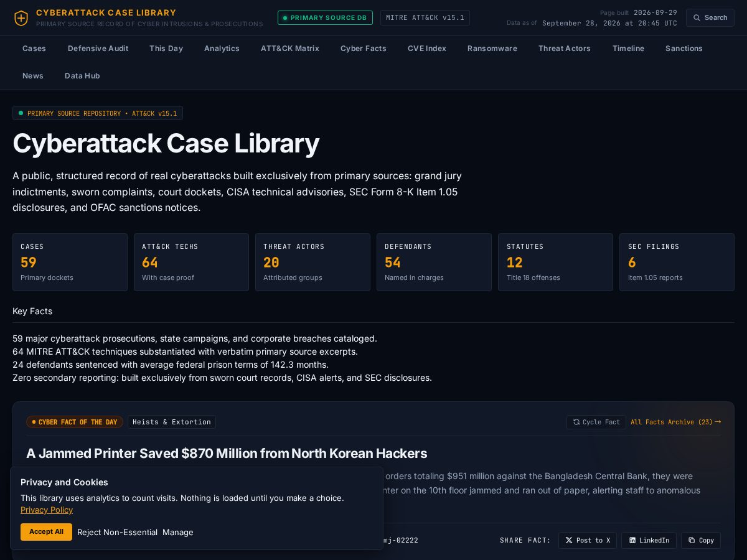Reject Non-Essential cookies
The height and width of the screenshot is (560, 747).
point(117,532)
